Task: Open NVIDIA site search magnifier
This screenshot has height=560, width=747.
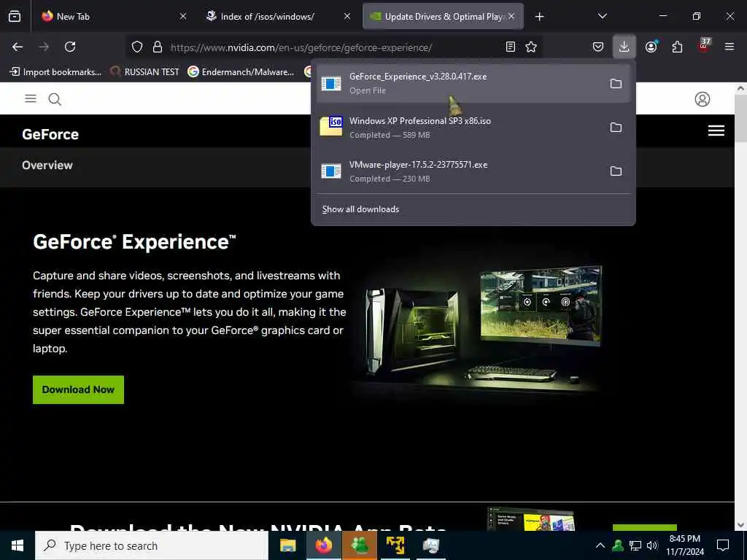Action: click(x=55, y=99)
